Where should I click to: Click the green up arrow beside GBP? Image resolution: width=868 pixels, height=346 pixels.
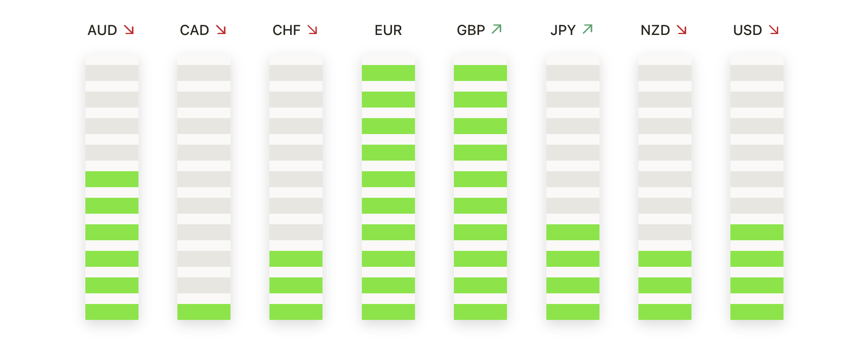click(x=497, y=29)
